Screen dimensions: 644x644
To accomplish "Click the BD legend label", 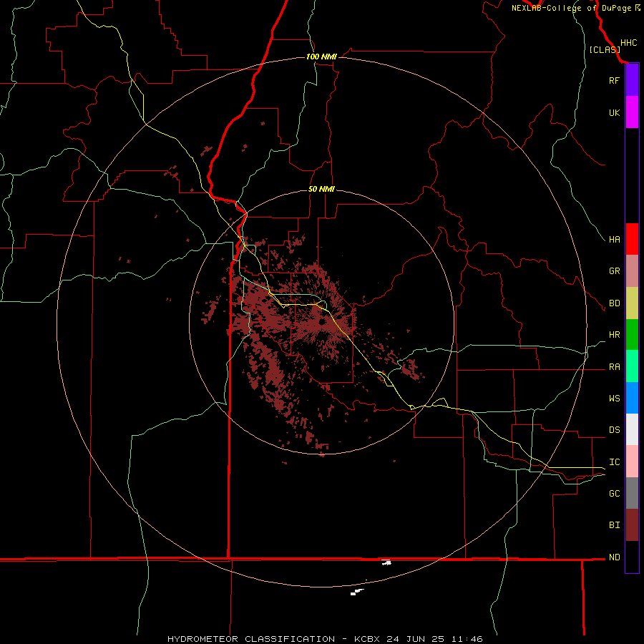I will point(614,303).
